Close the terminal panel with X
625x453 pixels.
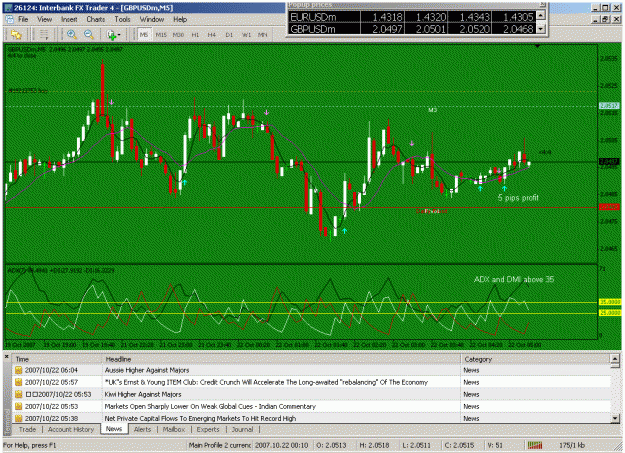(6, 356)
